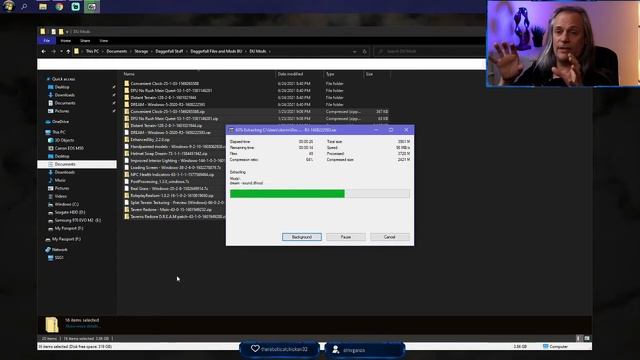Open Canon EOS M50 device
This screenshot has width=640, height=360.
coord(69,148)
